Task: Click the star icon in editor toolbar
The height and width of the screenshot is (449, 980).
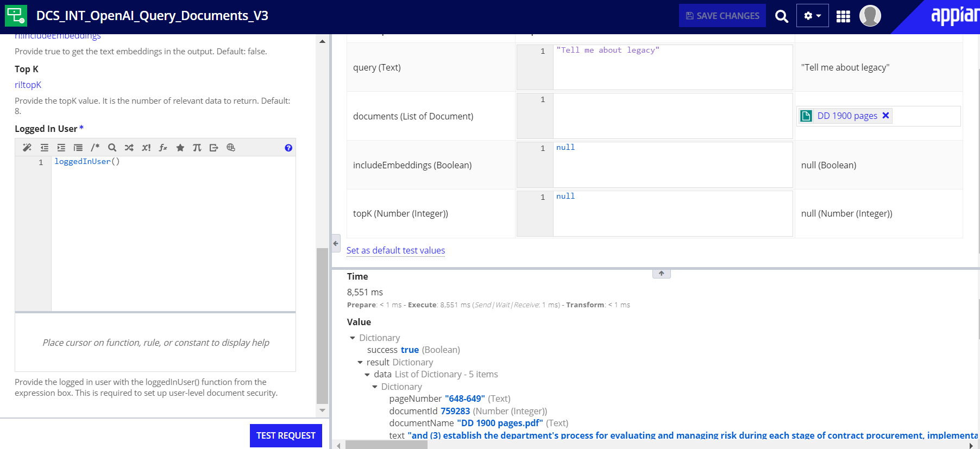Action: 180,148
